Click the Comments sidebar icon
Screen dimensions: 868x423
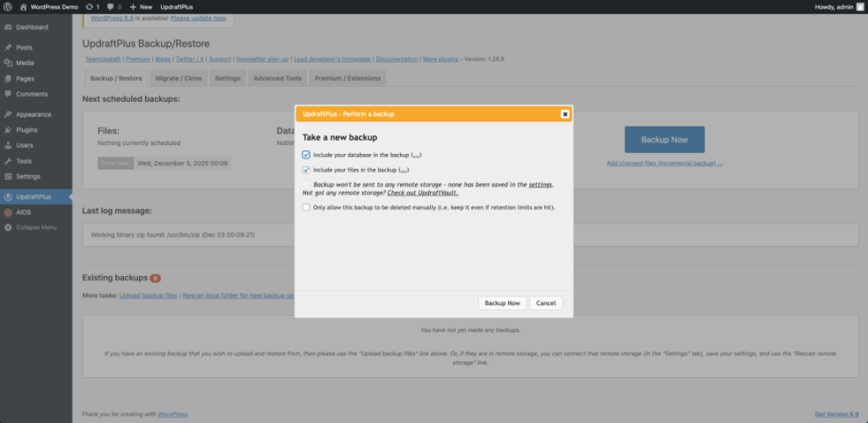point(8,94)
